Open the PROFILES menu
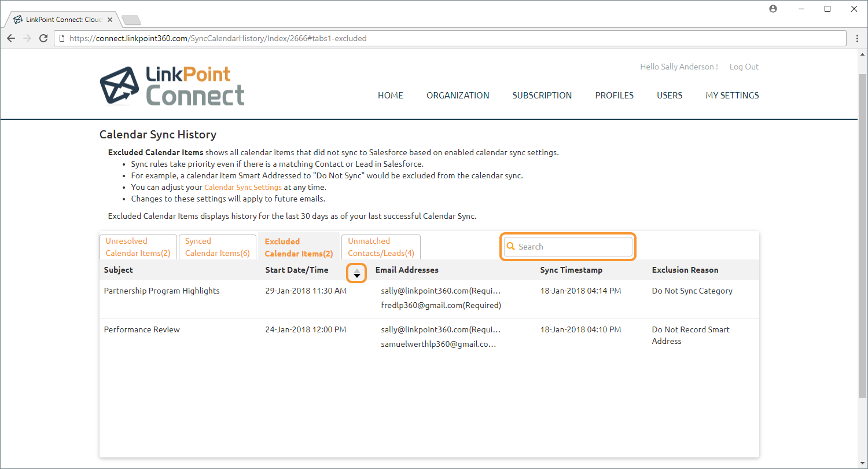 [x=615, y=96]
